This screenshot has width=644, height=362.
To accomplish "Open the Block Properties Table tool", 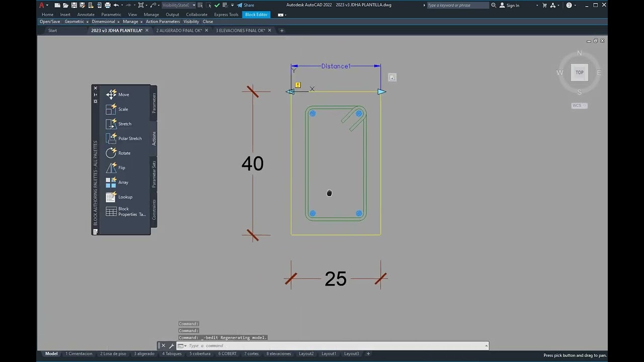I will (x=126, y=212).
